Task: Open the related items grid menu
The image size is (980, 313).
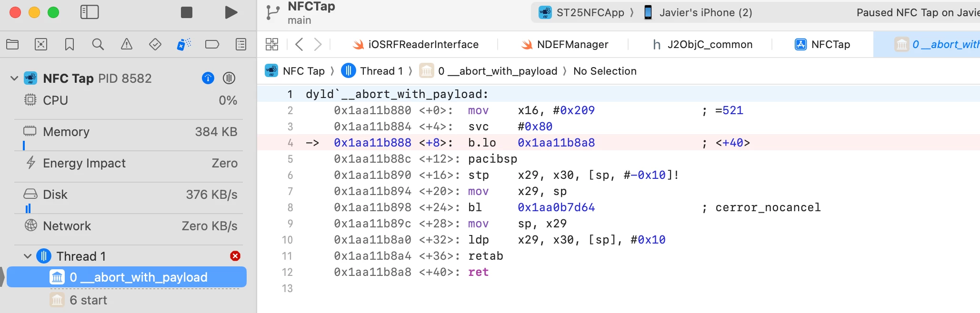Action: [272, 45]
